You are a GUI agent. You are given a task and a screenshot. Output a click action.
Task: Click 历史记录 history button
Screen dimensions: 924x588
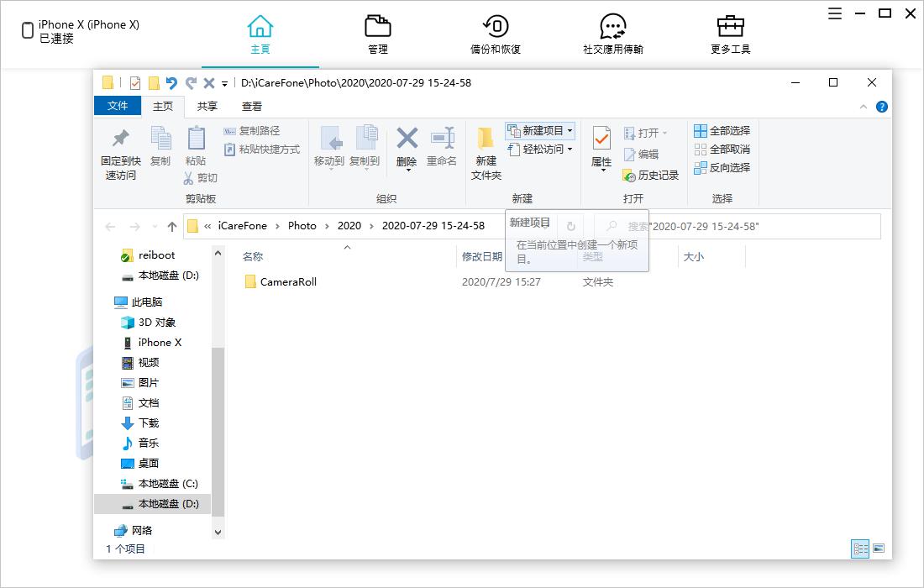coord(651,175)
